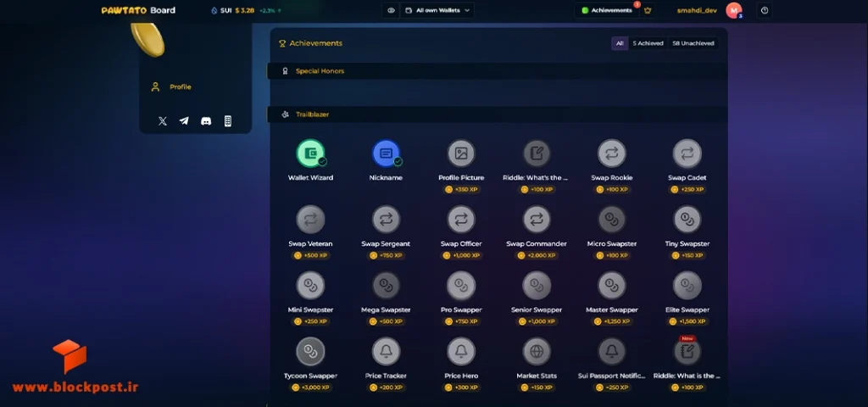Select the Nickname achievement badge

[386, 153]
